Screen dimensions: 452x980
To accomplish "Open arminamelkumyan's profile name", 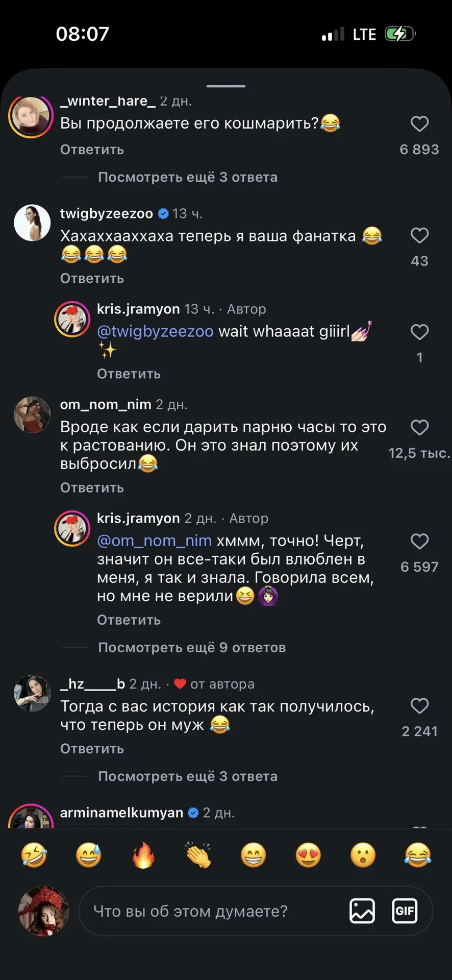I will point(121,813).
